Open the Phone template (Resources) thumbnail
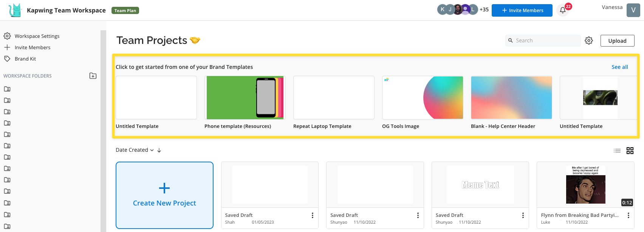644x232 pixels. [x=245, y=98]
